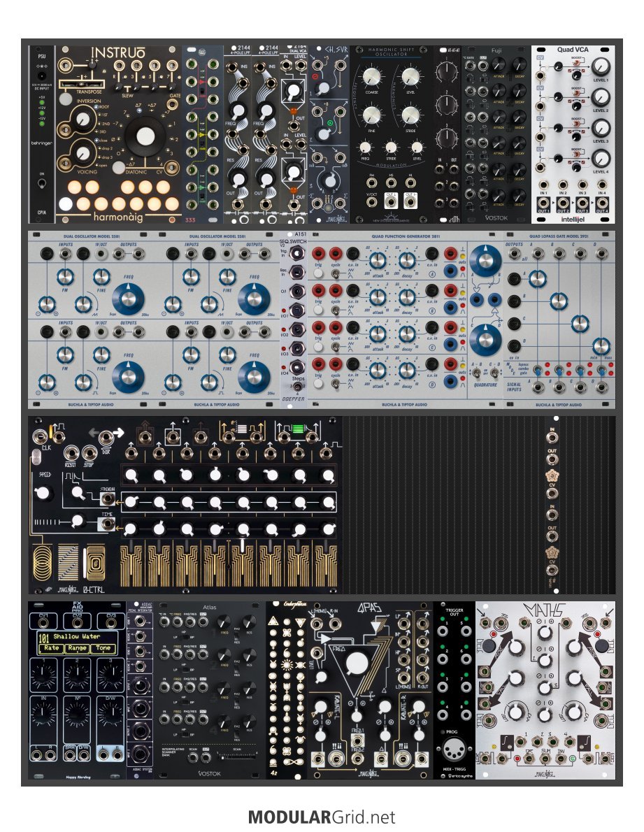
Task: Click the MODULARGrid.net logo text
Action: pos(322,817)
